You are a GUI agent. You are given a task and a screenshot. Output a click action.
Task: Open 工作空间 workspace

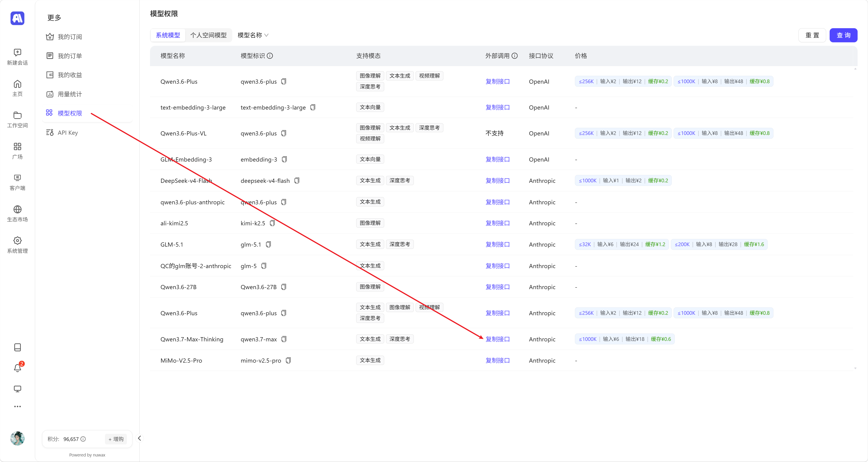point(18,119)
